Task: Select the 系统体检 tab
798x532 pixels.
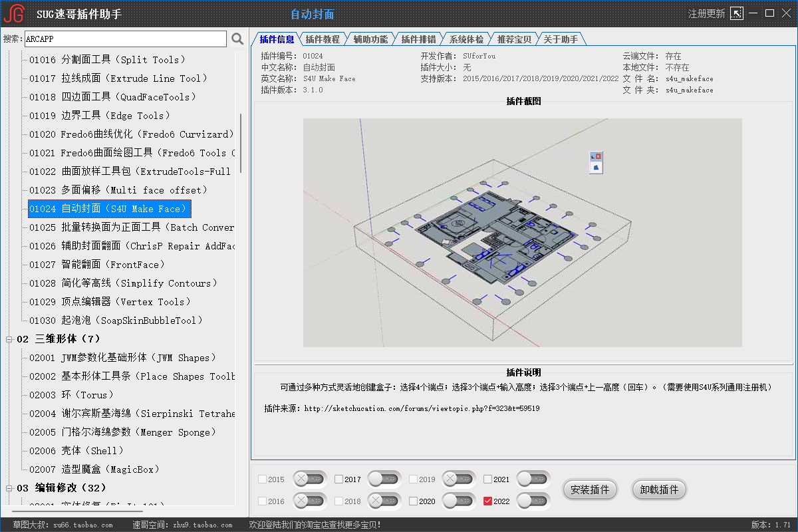Action: click(x=466, y=39)
